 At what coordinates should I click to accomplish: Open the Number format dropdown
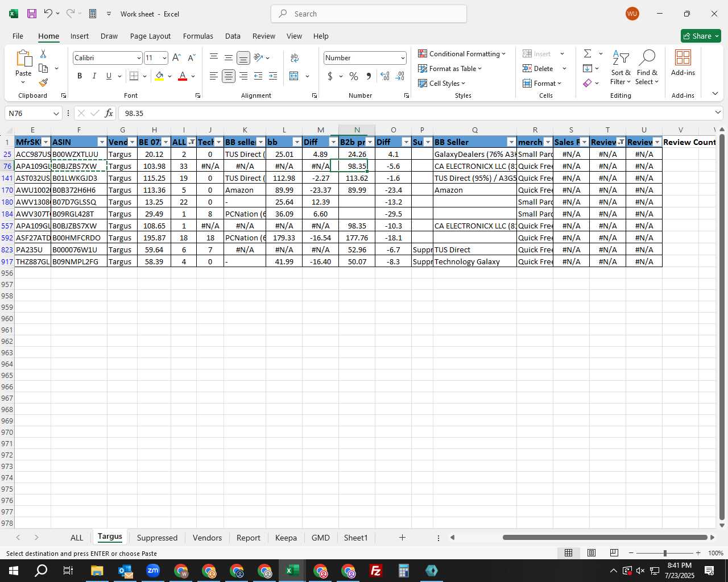(x=403, y=58)
